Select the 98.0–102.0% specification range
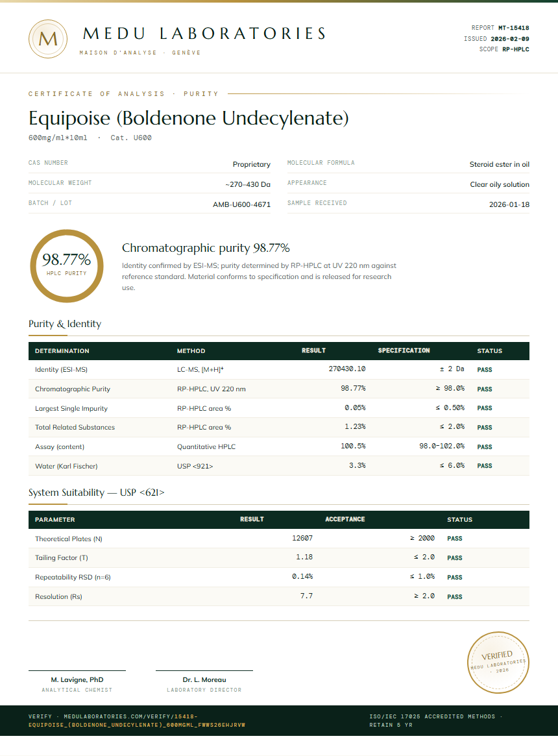 [x=443, y=446]
